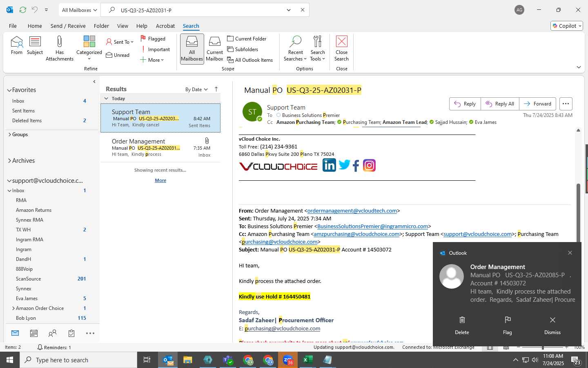Click Reply All on the email
The height and width of the screenshot is (368, 588).
point(500,104)
